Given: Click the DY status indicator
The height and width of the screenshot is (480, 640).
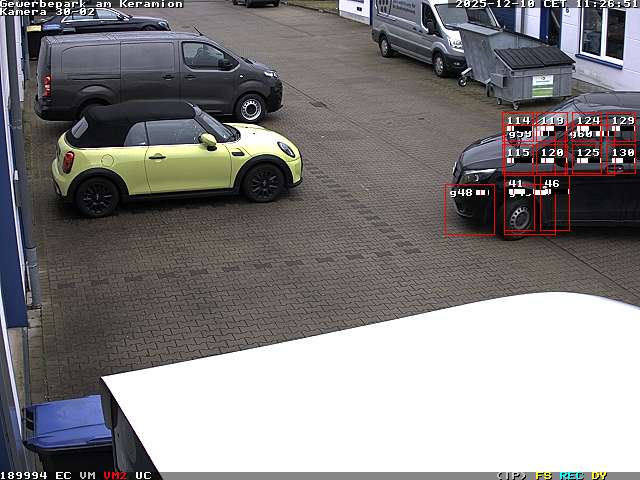Looking at the screenshot, I should [x=599, y=475].
